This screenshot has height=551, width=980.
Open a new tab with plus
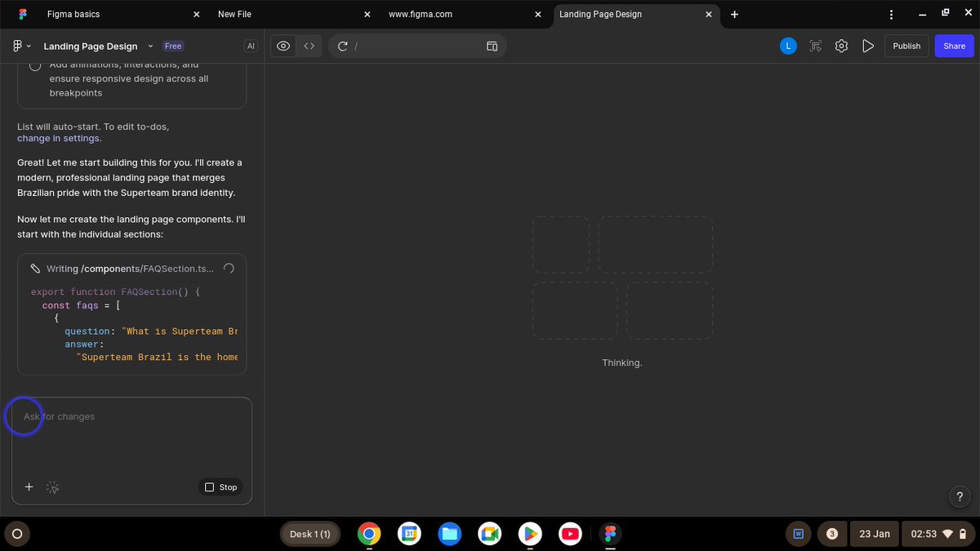click(734, 15)
